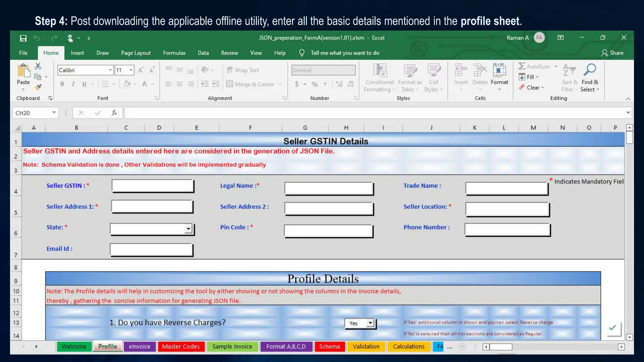Click the Redo arrow icon
This screenshot has height=362, width=644.
54,38
